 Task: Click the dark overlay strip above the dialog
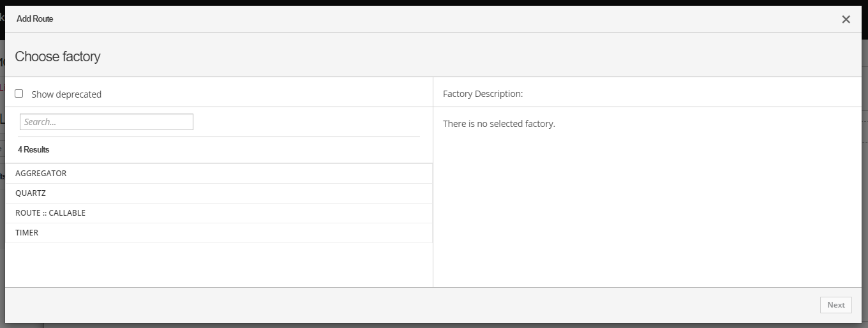click(x=434, y=3)
